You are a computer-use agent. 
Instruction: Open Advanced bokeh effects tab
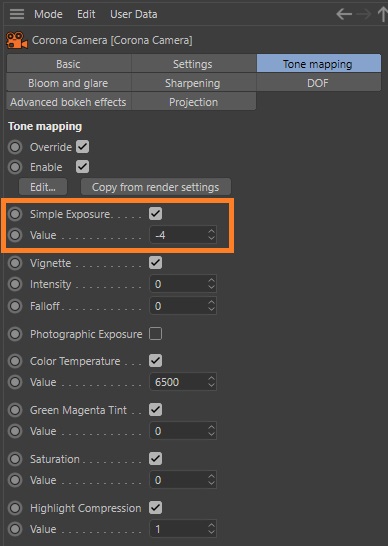click(x=69, y=102)
